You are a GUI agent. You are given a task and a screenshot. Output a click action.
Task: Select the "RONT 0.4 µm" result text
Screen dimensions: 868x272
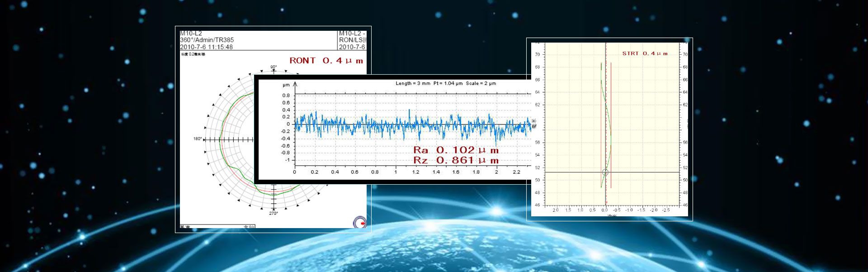[x=326, y=61]
